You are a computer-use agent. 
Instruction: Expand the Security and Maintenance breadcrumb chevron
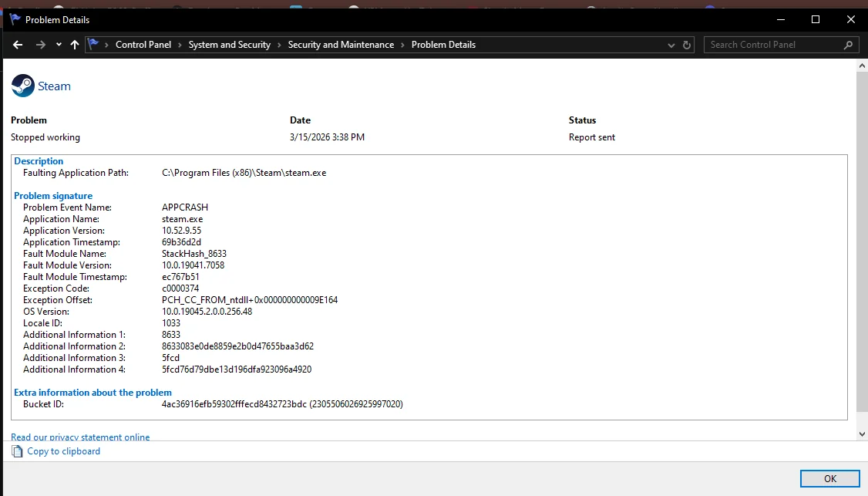402,45
